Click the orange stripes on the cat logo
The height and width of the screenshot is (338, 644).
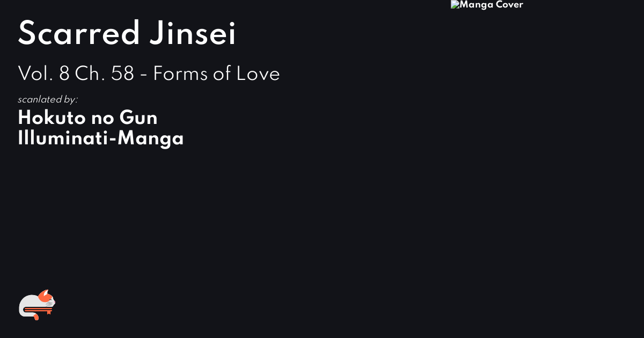[38, 310]
